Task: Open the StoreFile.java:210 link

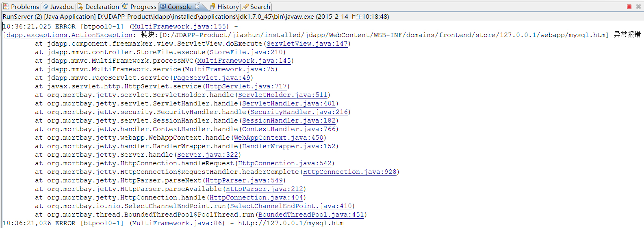Action: [x=246, y=52]
